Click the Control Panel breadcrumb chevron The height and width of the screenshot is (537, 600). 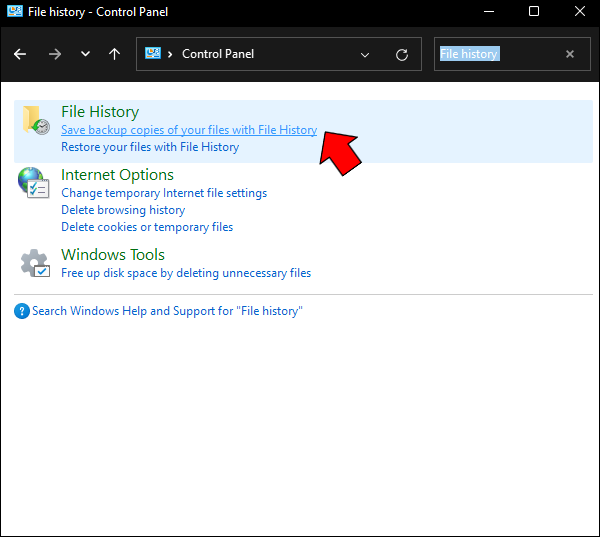point(170,54)
